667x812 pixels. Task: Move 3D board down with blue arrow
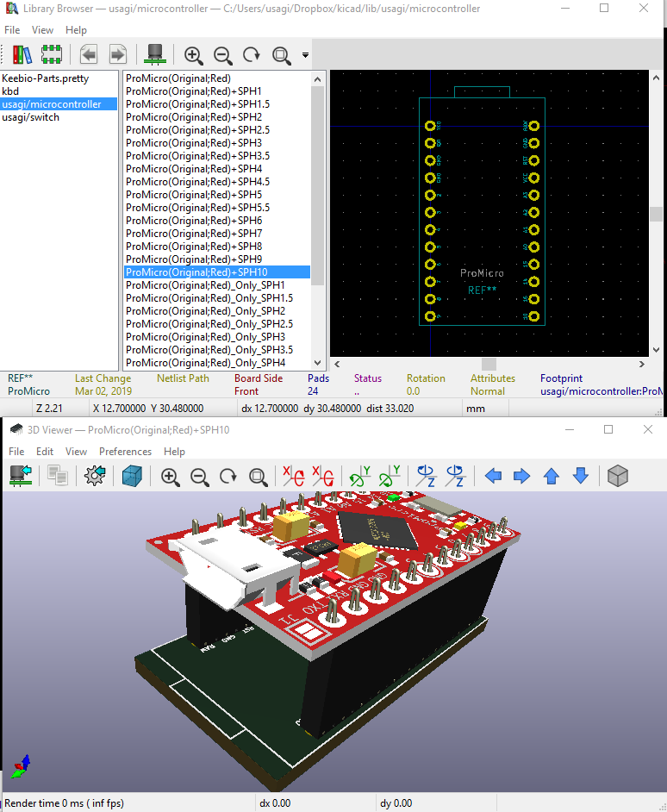click(581, 476)
